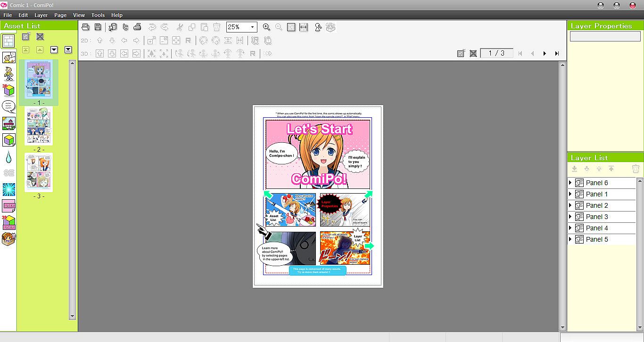The height and width of the screenshot is (342, 644).
Task: Open the Layer menu
Action: pyautogui.click(x=41, y=15)
